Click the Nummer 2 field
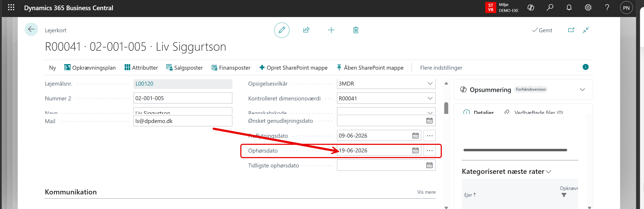 [x=183, y=98]
